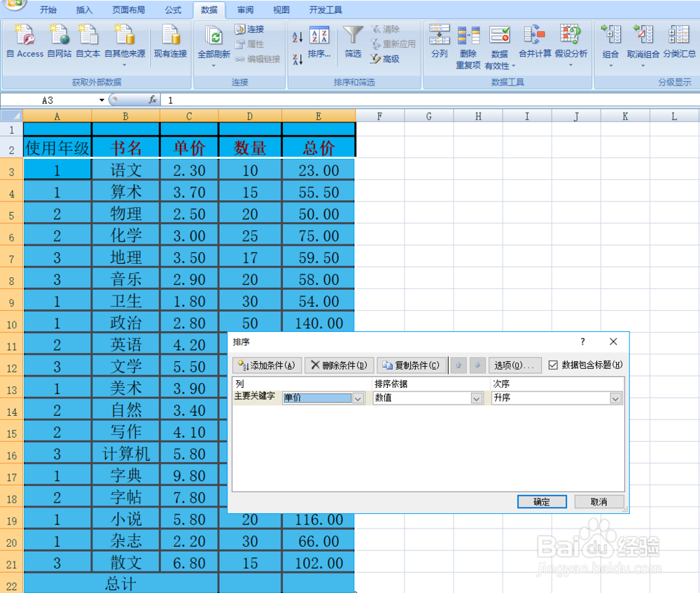Screen dimensions: 700x593
Task: Click Remove Duplicates (删除重复项)
Action: tap(468, 48)
